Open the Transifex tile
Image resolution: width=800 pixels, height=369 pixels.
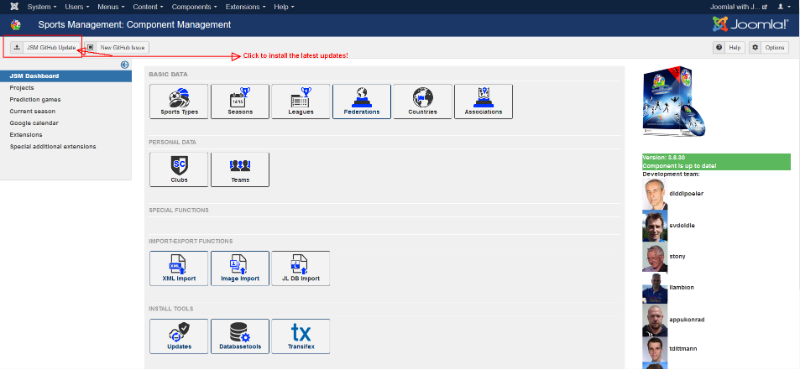(301, 336)
